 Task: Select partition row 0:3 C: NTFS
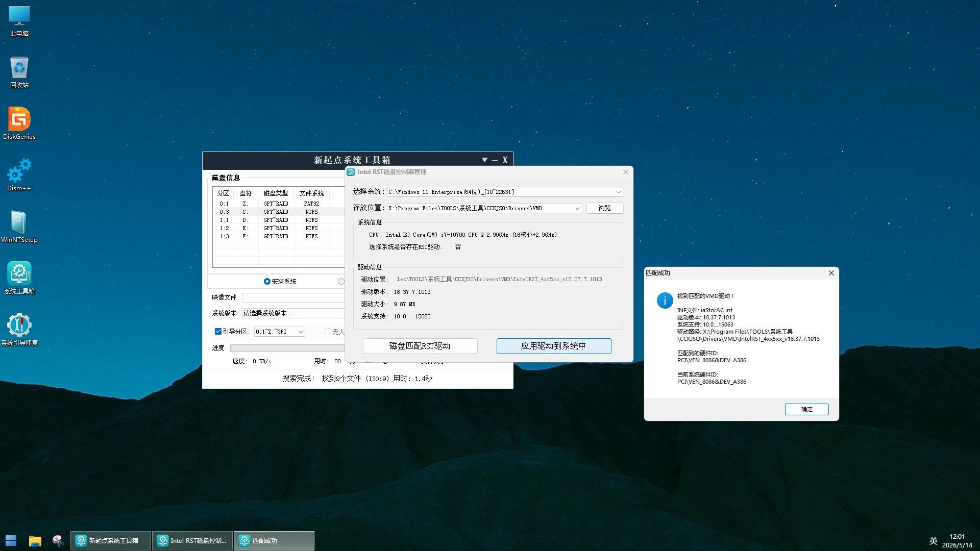click(279, 212)
